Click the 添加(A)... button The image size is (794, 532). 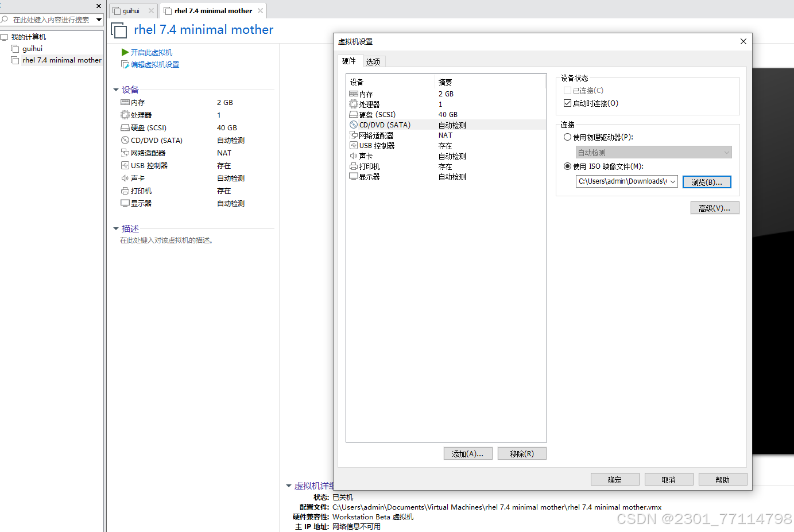click(468, 453)
